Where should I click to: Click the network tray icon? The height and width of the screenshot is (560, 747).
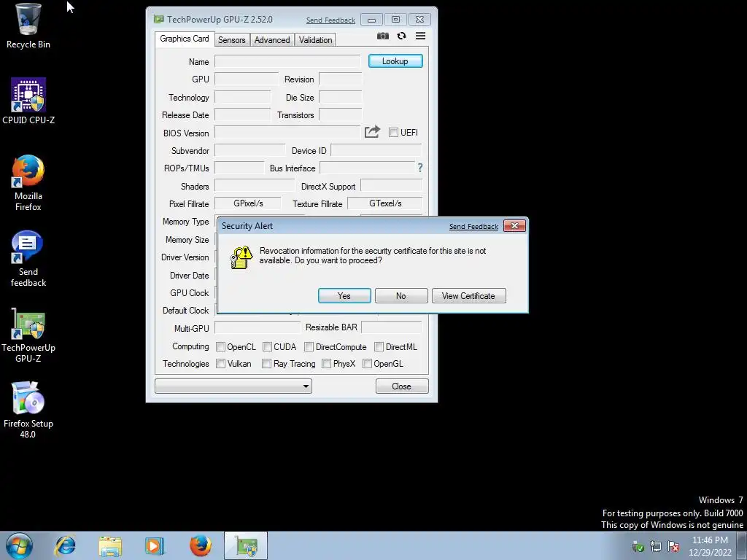tap(656, 546)
